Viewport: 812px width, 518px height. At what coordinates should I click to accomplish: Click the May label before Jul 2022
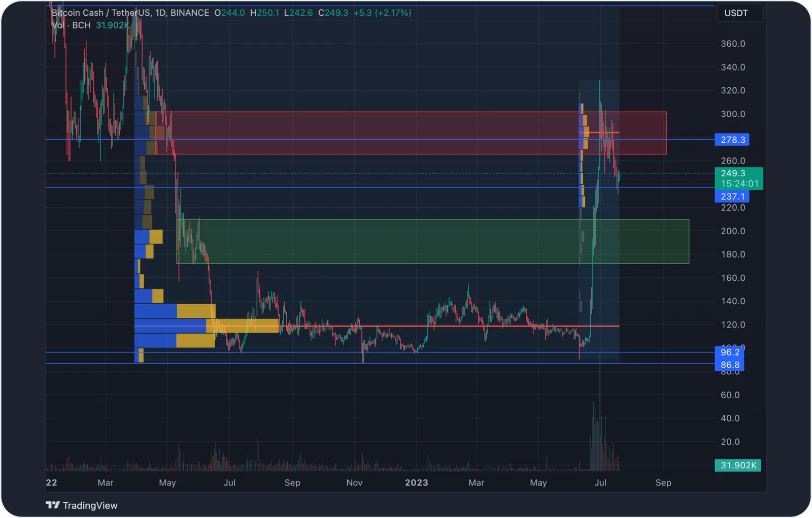tap(167, 482)
